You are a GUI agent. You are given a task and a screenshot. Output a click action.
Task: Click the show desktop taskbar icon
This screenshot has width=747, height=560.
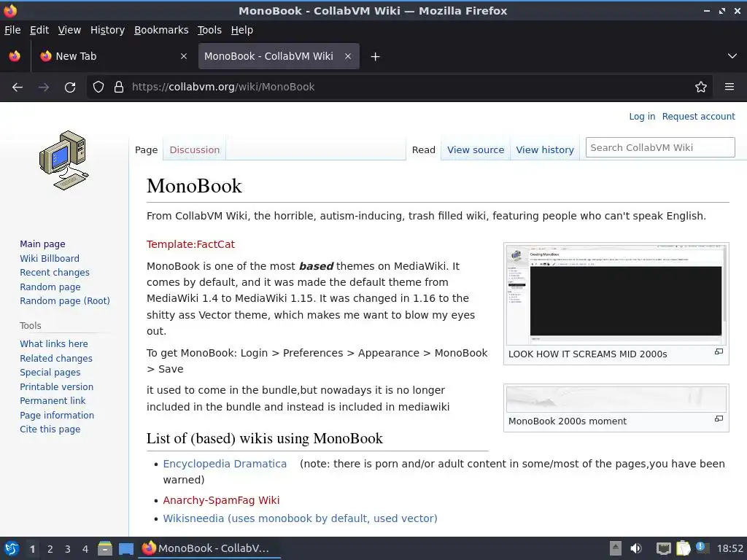coord(126,549)
